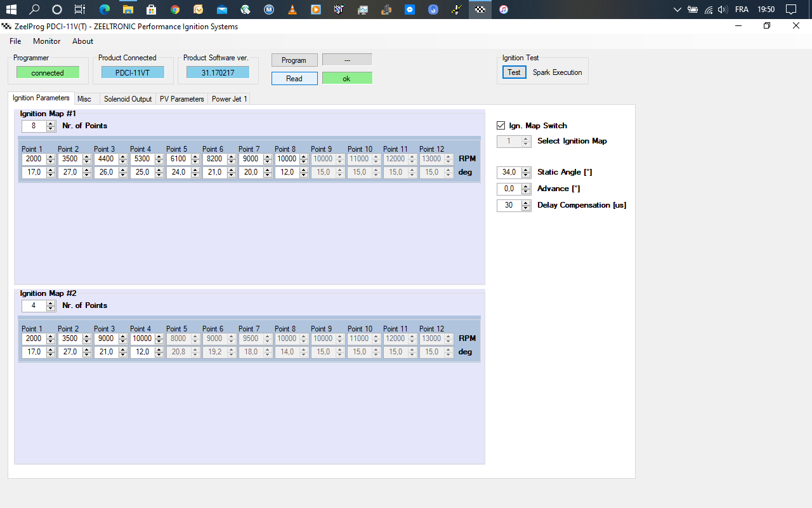The image size is (812, 508).
Task: Switch to the Ignition Parameters tab
Action: coord(41,98)
